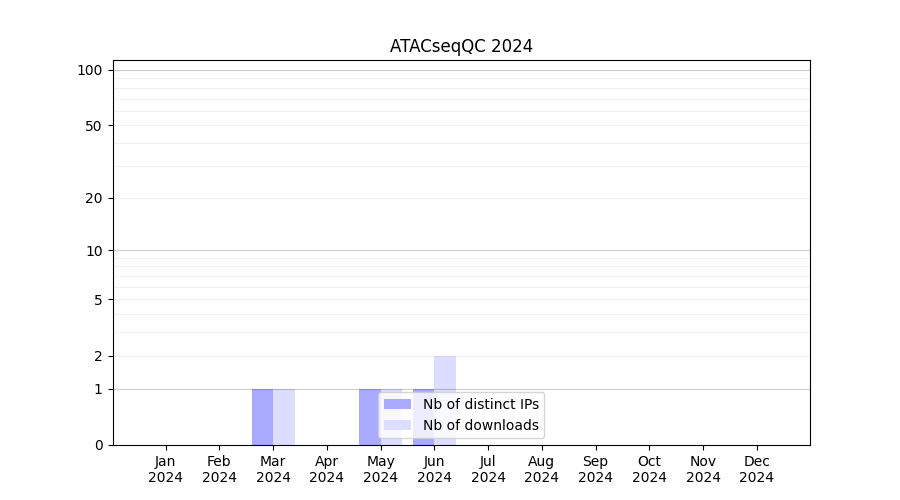
Task: Click the March downloads bar
Action: pyautogui.click(x=284, y=416)
